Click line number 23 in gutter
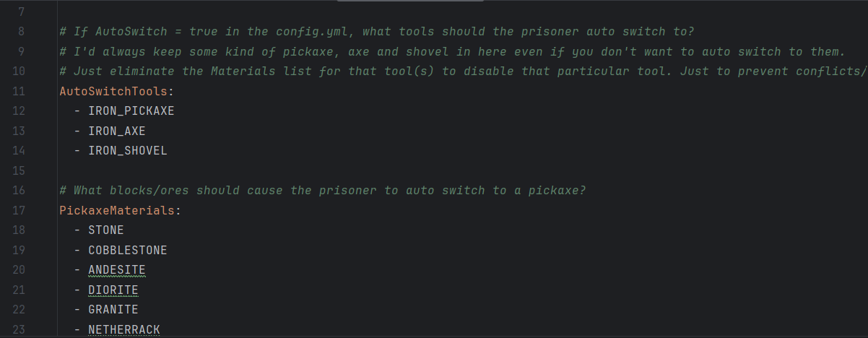The width and height of the screenshot is (868, 338). [19, 330]
